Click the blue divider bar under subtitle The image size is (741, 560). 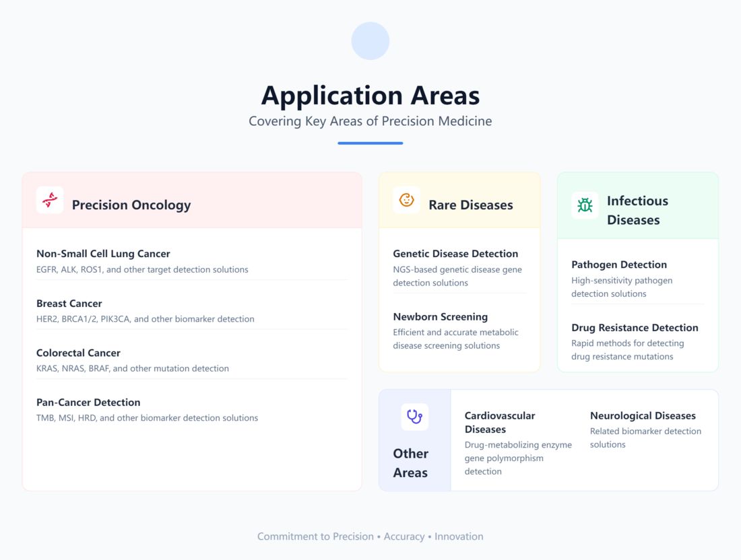370,143
